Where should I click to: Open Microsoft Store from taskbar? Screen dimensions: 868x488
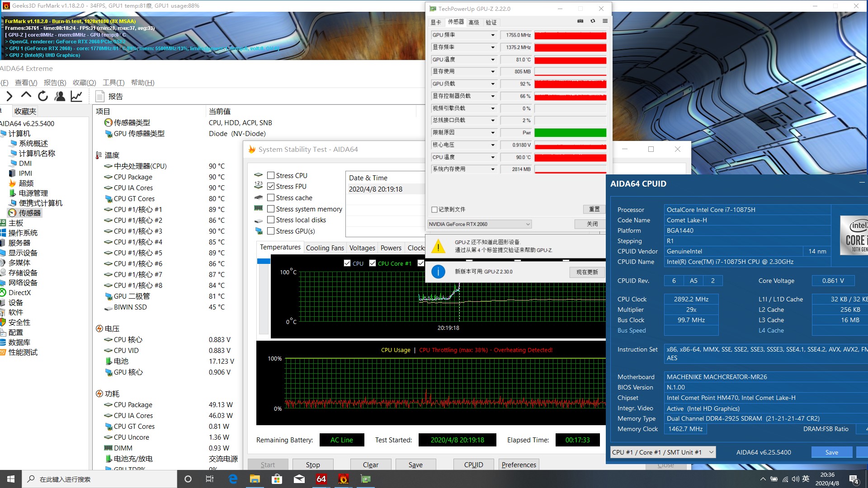277,479
